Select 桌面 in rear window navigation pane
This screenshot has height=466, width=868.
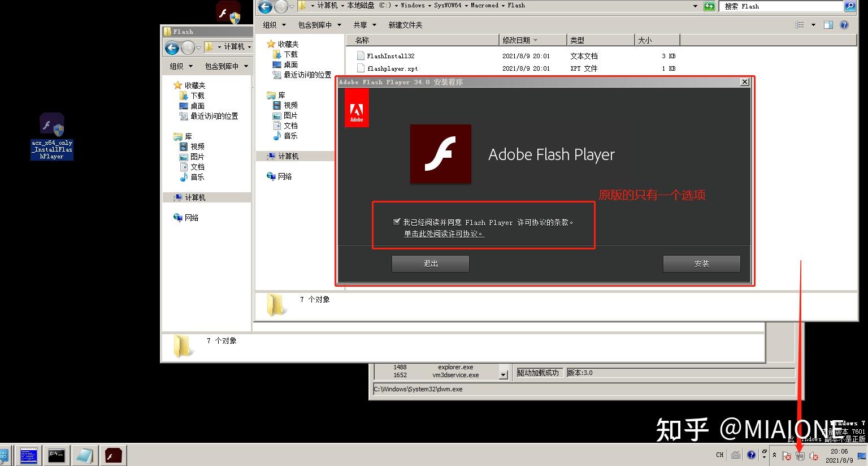pos(197,106)
